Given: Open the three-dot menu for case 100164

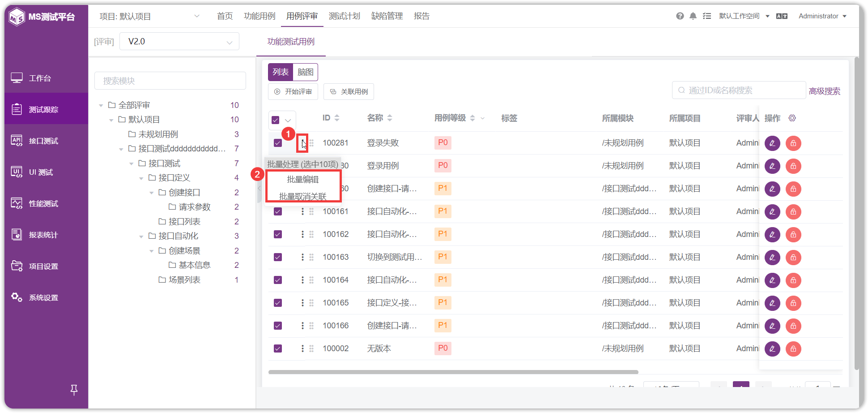Looking at the screenshot, I should [x=302, y=280].
